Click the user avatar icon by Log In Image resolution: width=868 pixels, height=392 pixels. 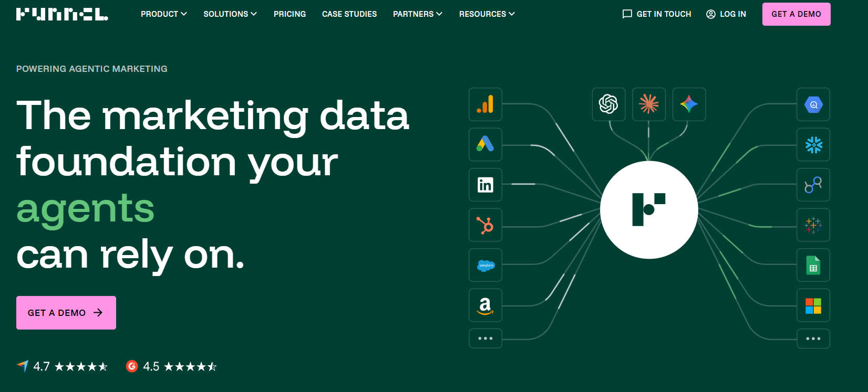[711, 14]
